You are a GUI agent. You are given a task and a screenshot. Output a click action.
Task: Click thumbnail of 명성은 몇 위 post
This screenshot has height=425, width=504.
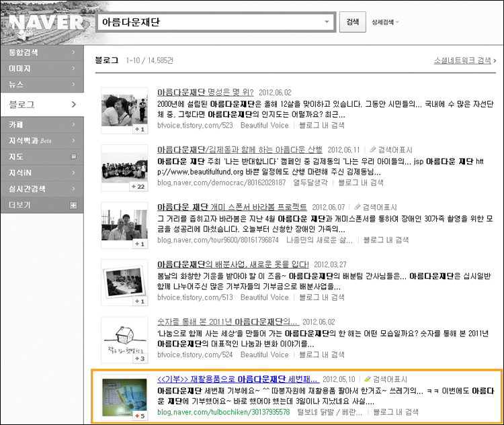(x=124, y=110)
